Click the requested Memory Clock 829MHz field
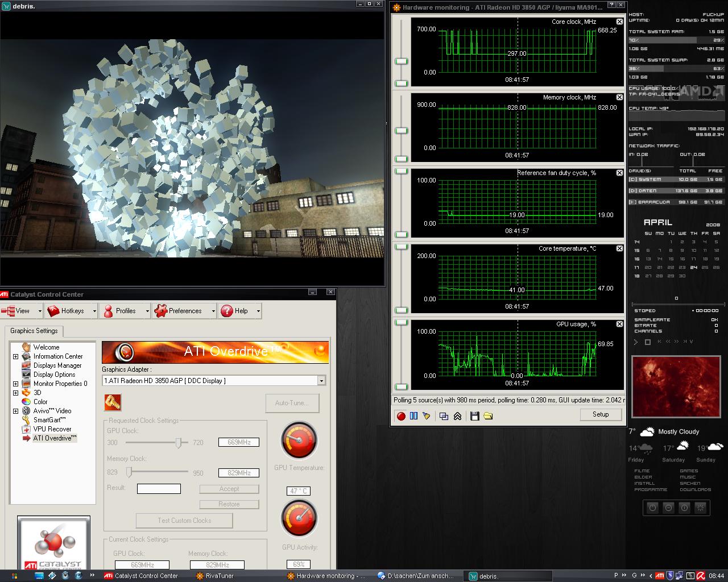Image resolution: width=728 pixels, height=582 pixels. click(239, 473)
